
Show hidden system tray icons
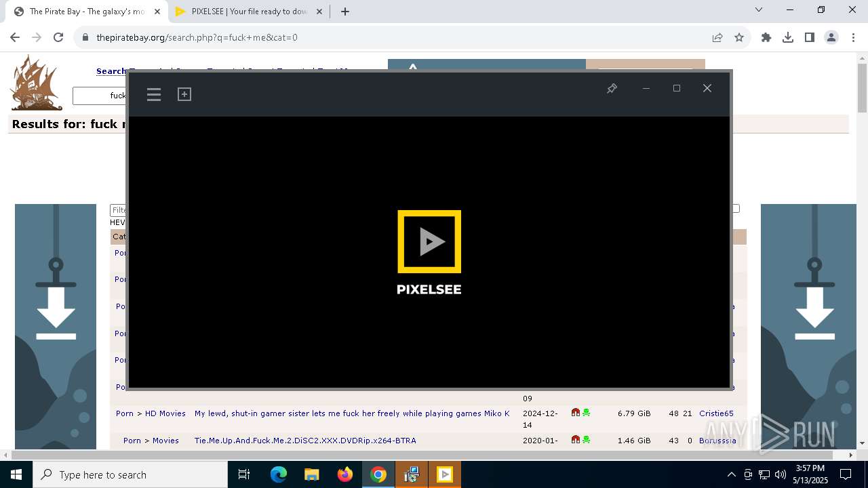pos(731,474)
